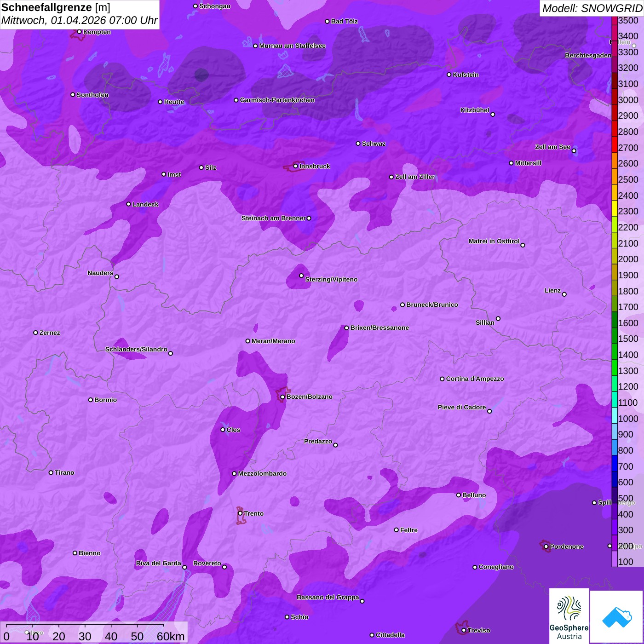Click the 'Sonthofen' label
The height and width of the screenshot is (644, 644).
pyautogui.click(x=92, y=95)
